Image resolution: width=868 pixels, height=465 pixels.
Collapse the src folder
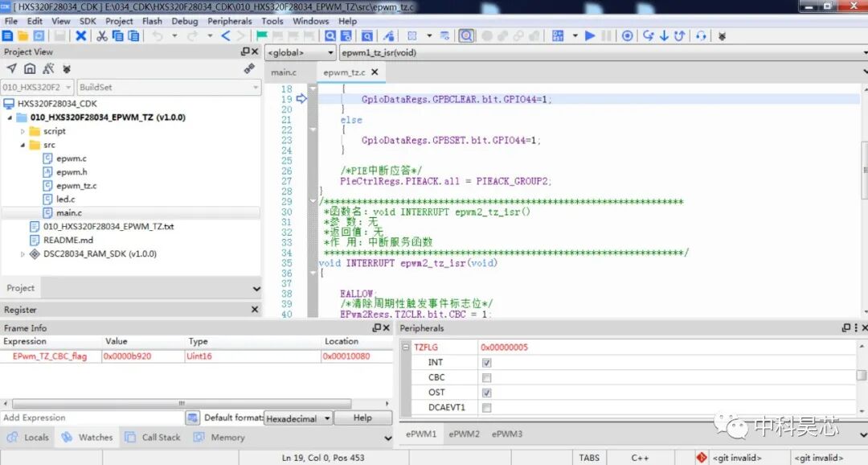pyautogui.click(x=23, y=145)
